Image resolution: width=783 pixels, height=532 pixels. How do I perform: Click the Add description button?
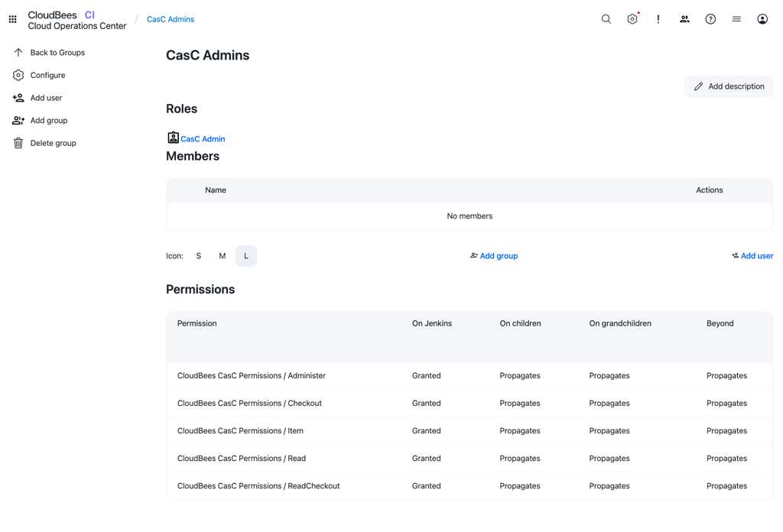(x=729, y=86)
